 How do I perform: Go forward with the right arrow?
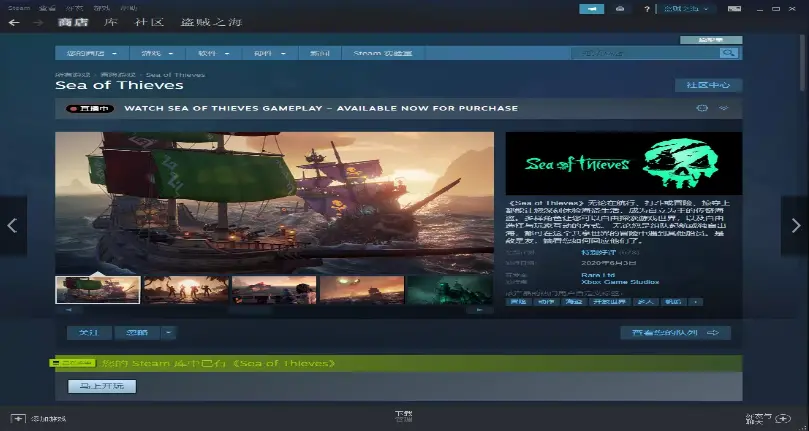[38, 22]
